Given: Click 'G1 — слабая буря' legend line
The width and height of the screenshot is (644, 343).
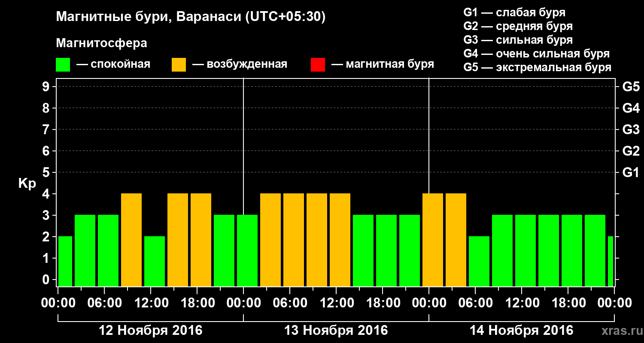Looking at the screenshot, I should (x=514, y=12).
